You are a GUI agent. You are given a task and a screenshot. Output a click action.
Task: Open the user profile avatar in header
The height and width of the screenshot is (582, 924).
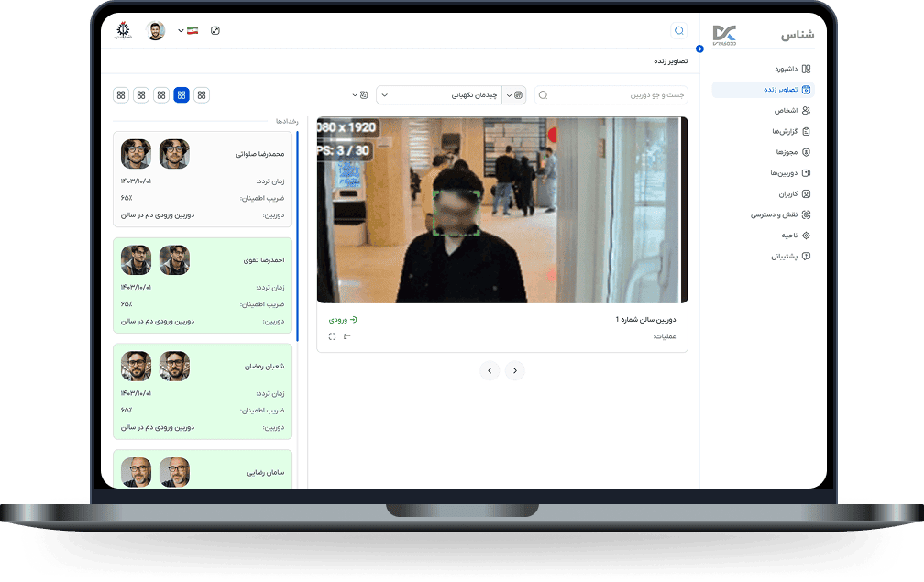click(x=156, y=31)
